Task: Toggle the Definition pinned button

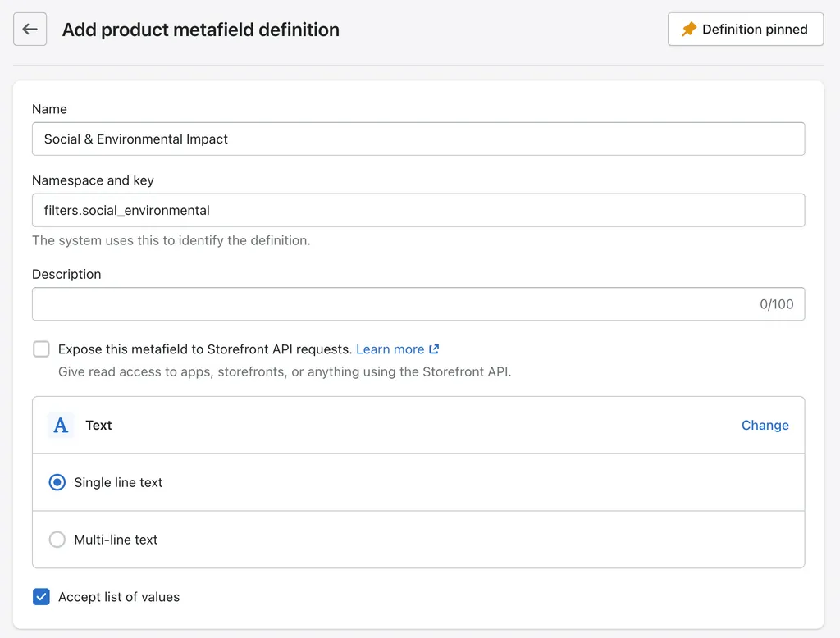Action: point(745,30)
